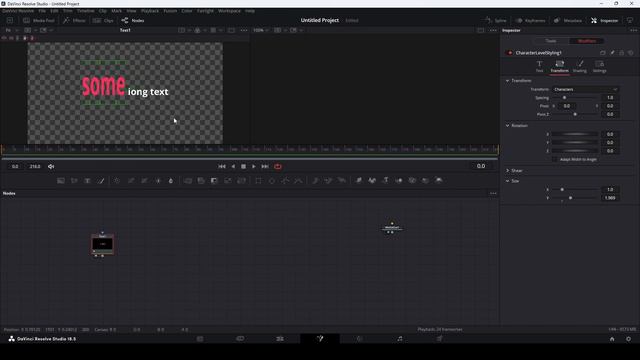The height and width of the screenshot is (360, 640).
Task: Click the Rotation X dial
Action: pos(575,134)
